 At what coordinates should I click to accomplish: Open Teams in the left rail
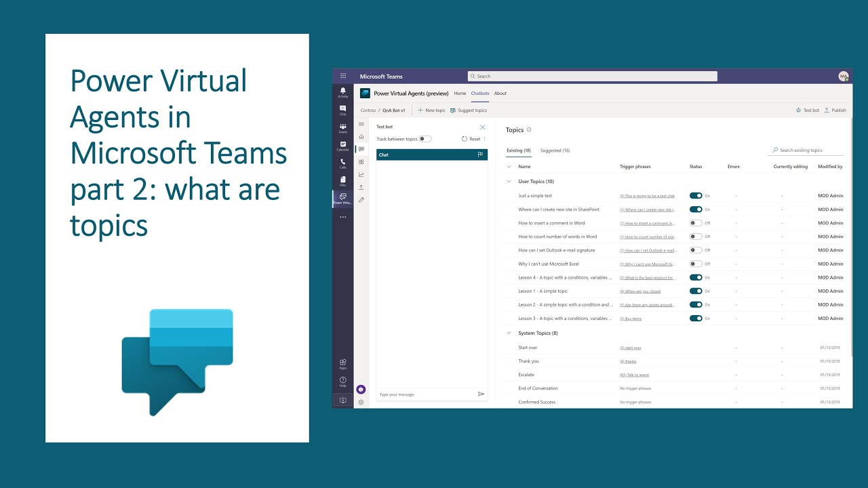343,127
